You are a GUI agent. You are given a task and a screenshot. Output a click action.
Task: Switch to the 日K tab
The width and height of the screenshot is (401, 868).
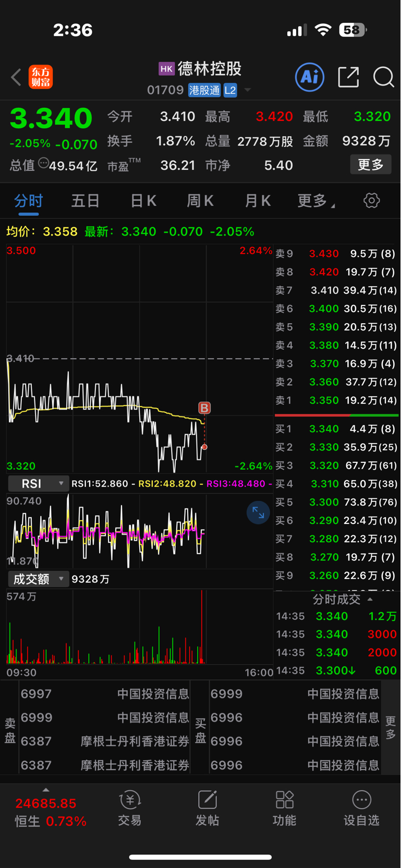click(x=143, y=201)
